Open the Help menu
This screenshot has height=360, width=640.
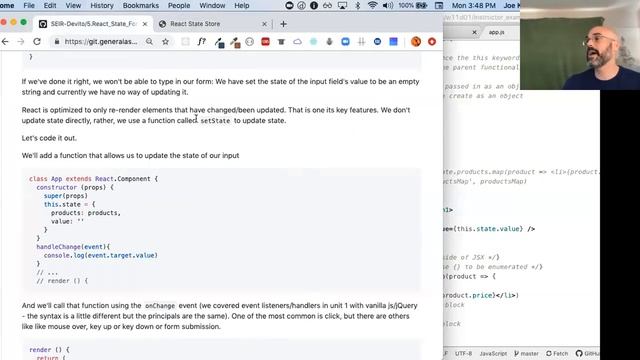coord(242,5)
